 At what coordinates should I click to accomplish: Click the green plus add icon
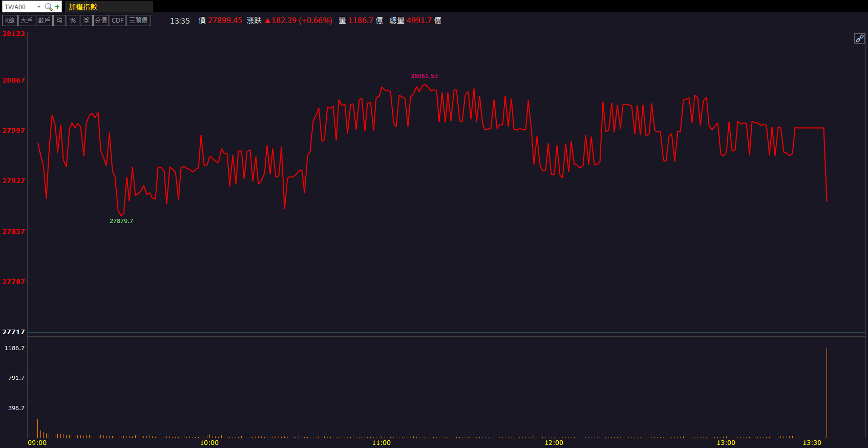(x=57, y=7)
